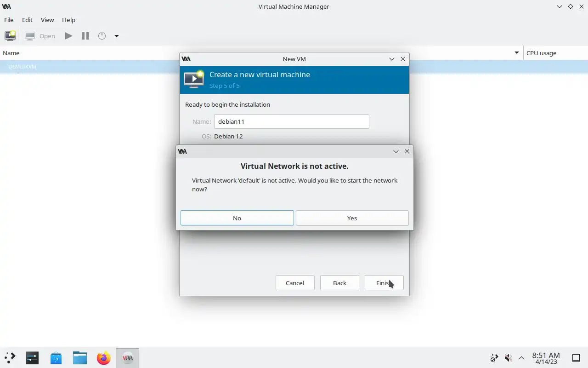This screenshot has height=368, width=588.
Task: Open the File menu
Action: tap(9, 20)
